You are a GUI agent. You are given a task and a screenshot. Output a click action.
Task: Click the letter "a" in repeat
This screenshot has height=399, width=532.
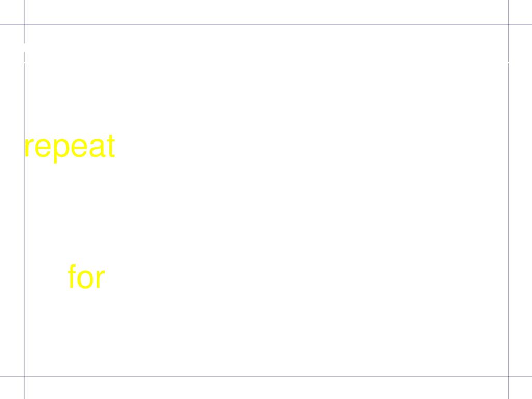point(97,148)
